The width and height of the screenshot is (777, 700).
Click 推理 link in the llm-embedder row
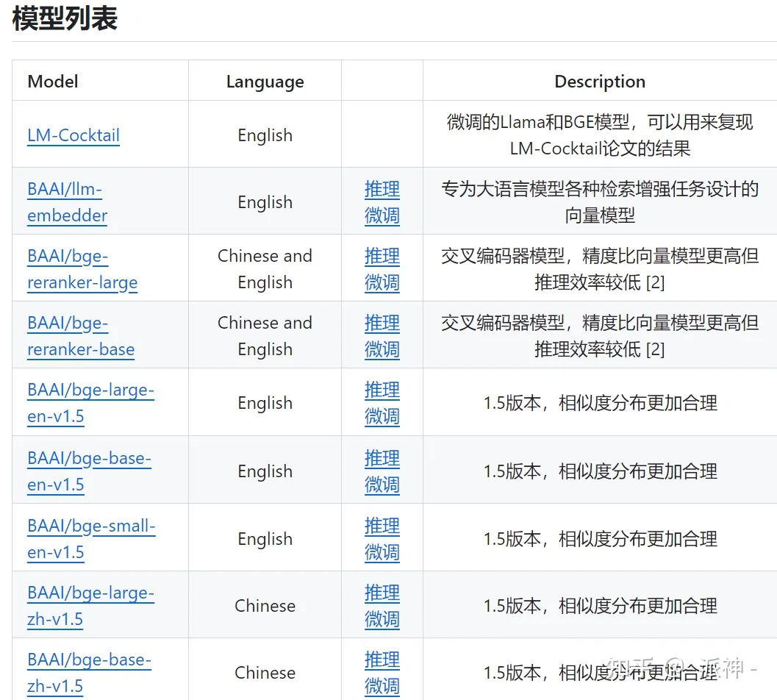tap(382, 190)
